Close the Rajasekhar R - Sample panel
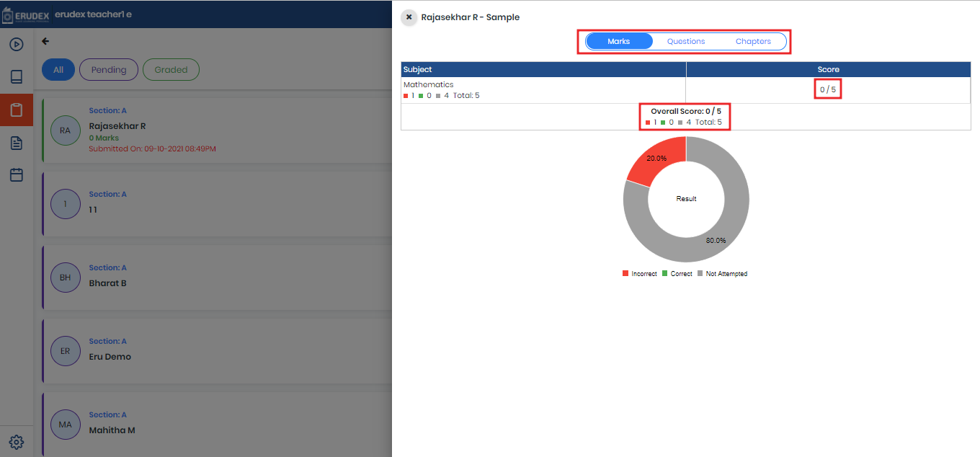The image size is (980, 457). coord(409,17)
